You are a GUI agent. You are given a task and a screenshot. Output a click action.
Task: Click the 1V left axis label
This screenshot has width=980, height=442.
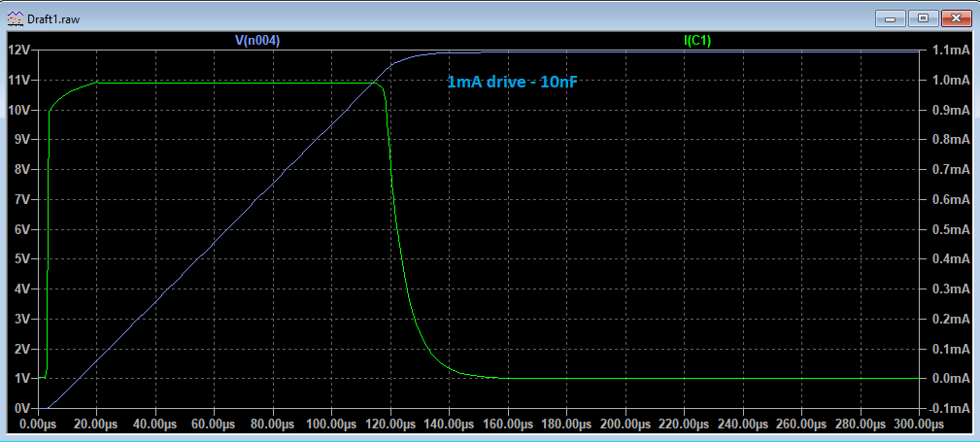[23, 378]
